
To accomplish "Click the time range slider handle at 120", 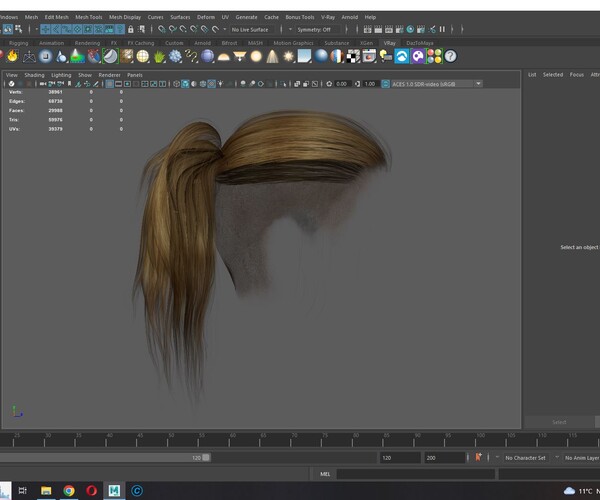I will [x=206, y=458].
